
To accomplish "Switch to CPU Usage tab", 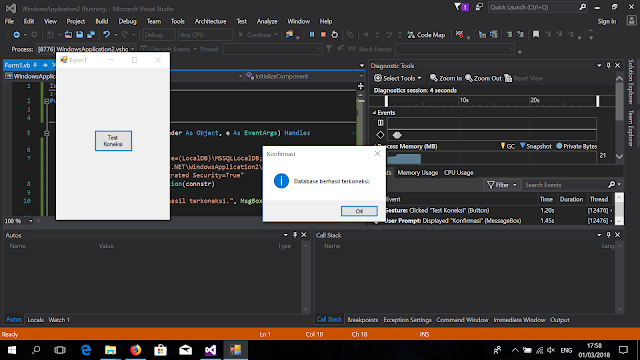I will coord(458,173).
